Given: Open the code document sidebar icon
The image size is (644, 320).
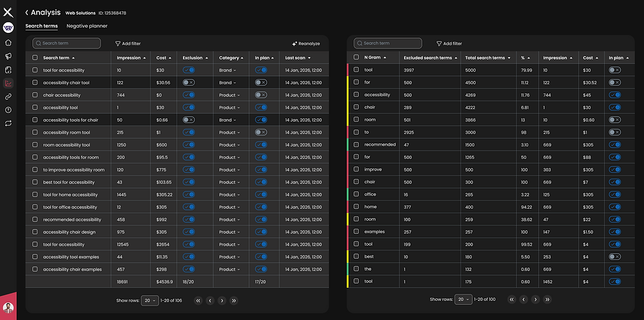Looking at the screenshot, I should click(x=8, y=70).
